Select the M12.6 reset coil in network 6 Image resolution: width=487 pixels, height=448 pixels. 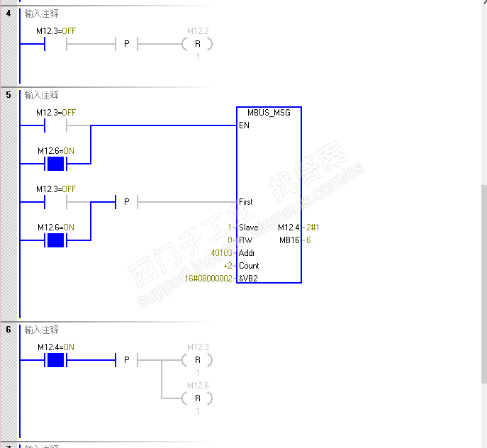point(198,398)
